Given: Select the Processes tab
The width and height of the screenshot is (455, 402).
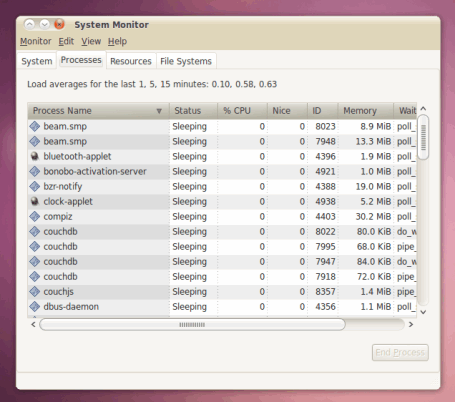Looking at the screenshot, I should pos(81,60).
